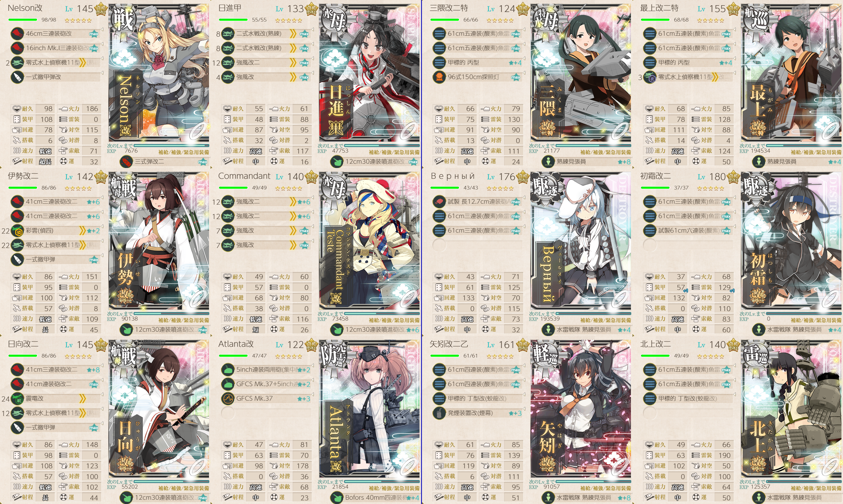
Task: Click the green HP bar of 日進甲
Action: point(233,20)
